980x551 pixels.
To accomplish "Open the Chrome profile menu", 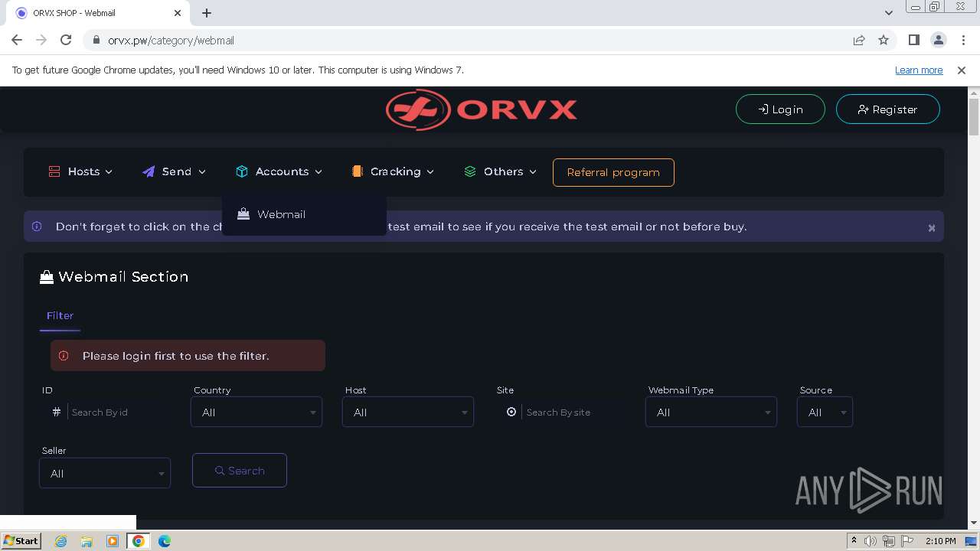I will (938, 40).
